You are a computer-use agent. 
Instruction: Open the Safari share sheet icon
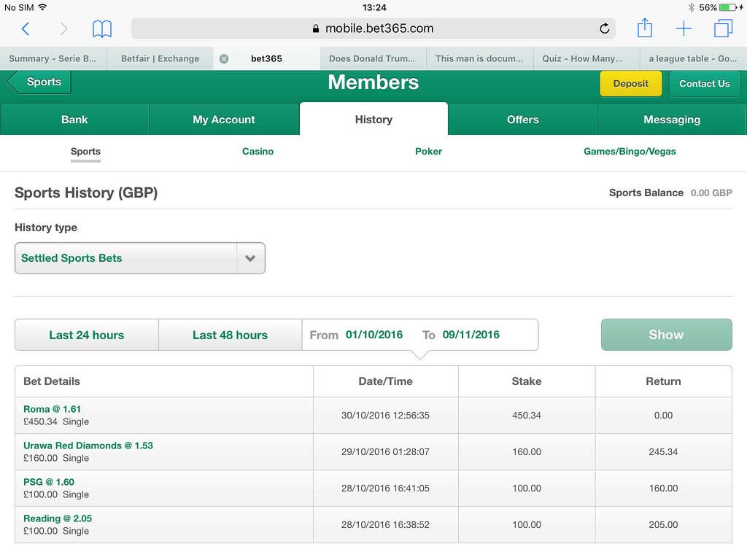[x=645, y=28]
